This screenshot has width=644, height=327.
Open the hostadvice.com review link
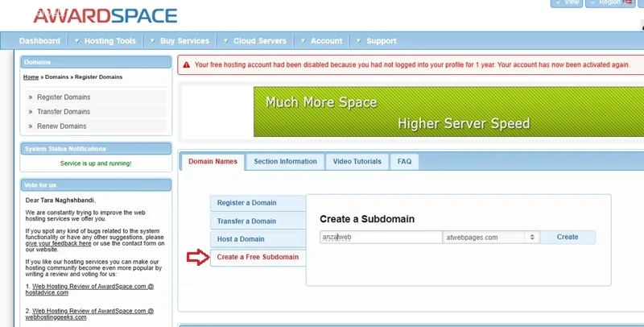(89, 290)
